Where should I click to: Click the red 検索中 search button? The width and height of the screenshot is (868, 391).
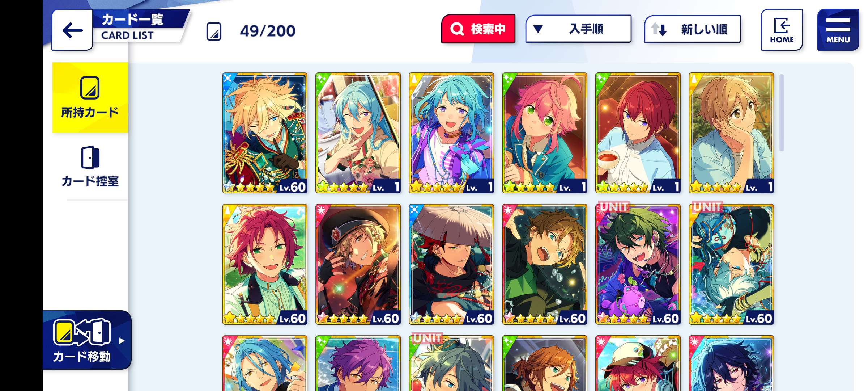pyautogui.click(x=478, y=29)
